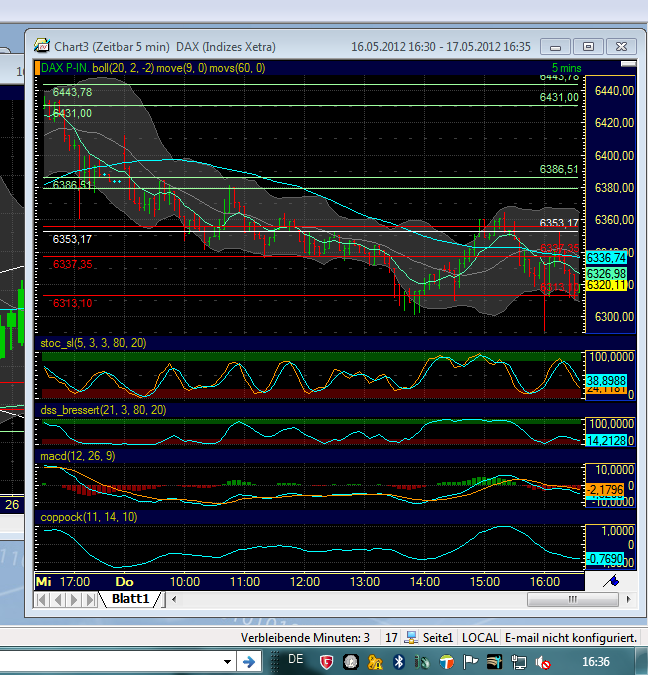
Task: Click the red 6313,10 level label at left
Action: tap(73, 303)
